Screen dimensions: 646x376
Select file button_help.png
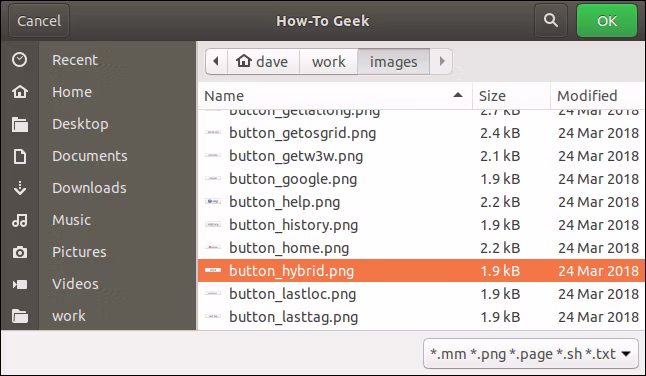[421, 202]
